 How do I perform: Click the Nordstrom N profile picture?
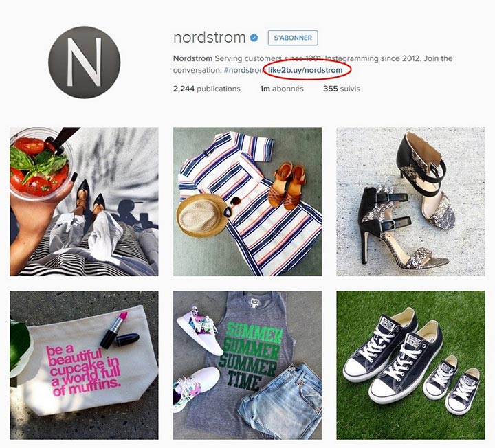coord(85,63)
